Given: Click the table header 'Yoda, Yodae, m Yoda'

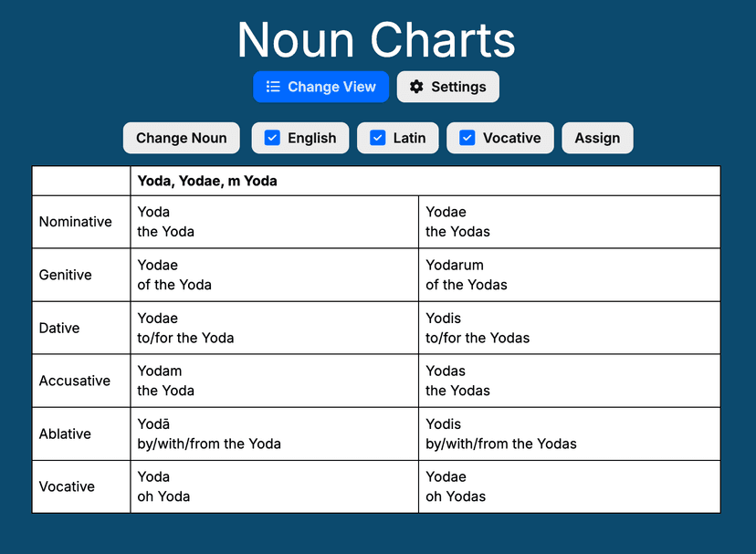Looking at the screenshot, I should tap(207, 181).
